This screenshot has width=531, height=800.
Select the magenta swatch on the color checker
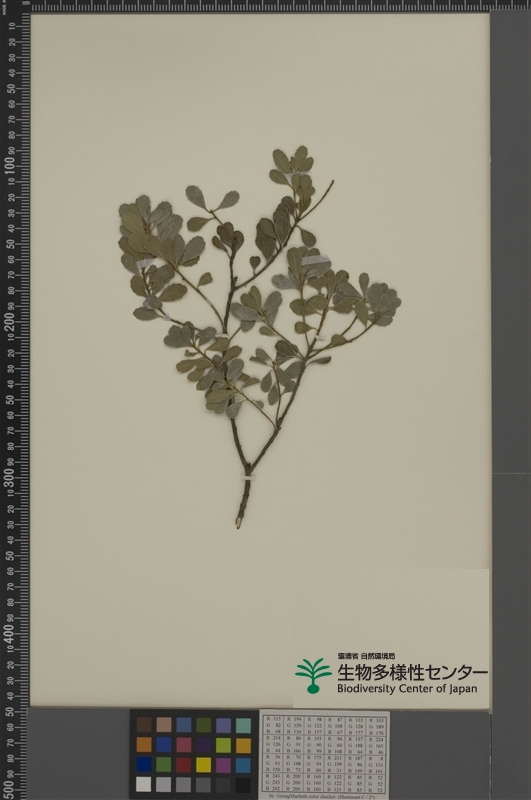[223, 765]
